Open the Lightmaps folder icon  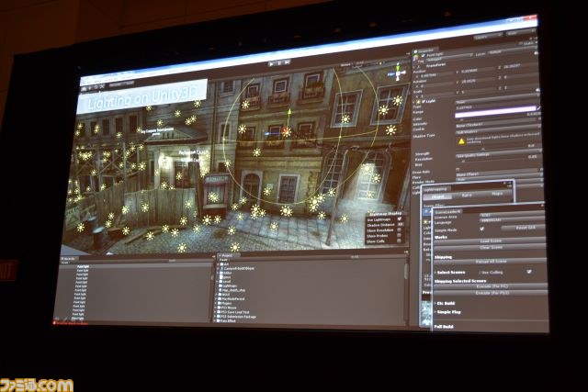(220, 286)
